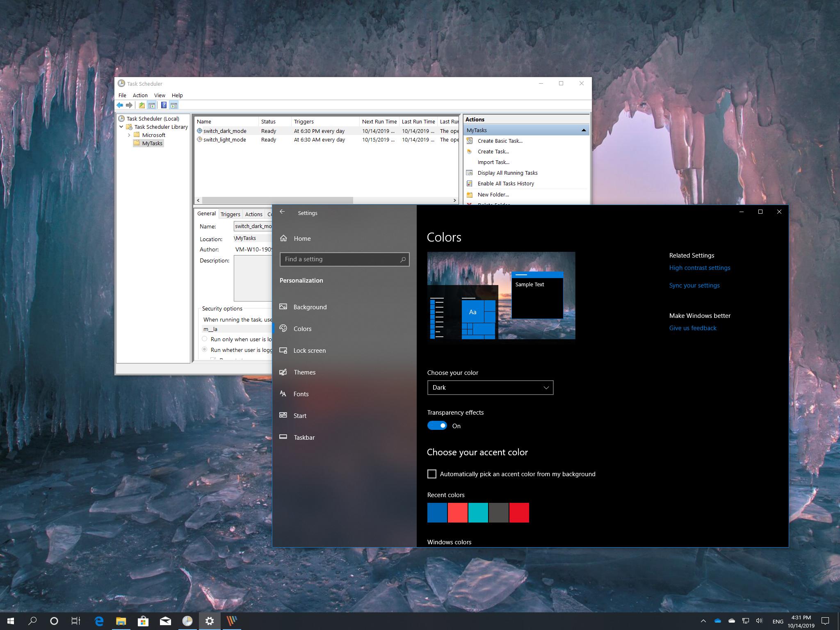Expand the Microsoft folder in the tree

[x=129, y=135]
